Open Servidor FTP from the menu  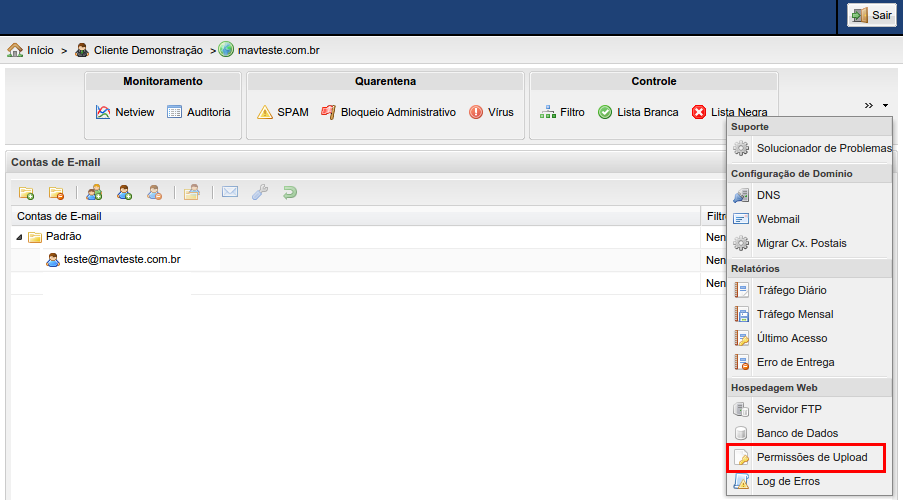coord(789,410)
